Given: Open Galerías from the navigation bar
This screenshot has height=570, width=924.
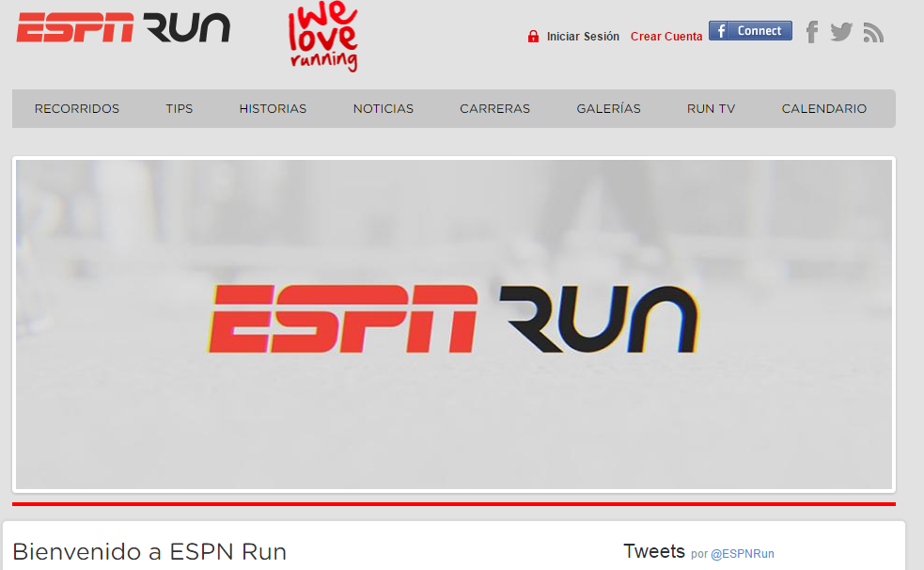Looking at the screenshot, I should pos(608,109).
